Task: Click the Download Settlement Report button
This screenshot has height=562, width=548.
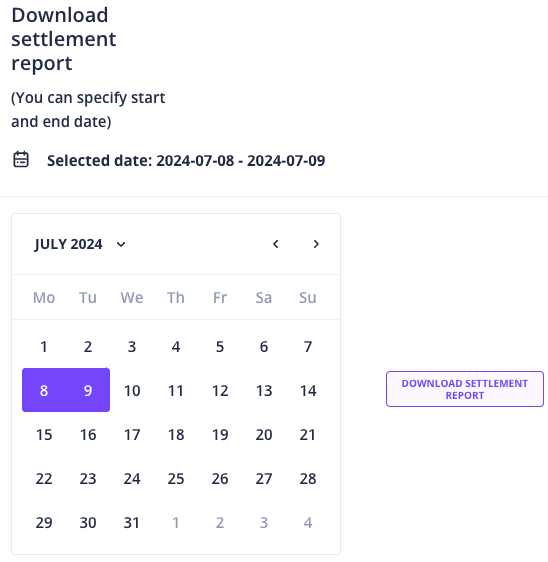Action: click(464, 389)
